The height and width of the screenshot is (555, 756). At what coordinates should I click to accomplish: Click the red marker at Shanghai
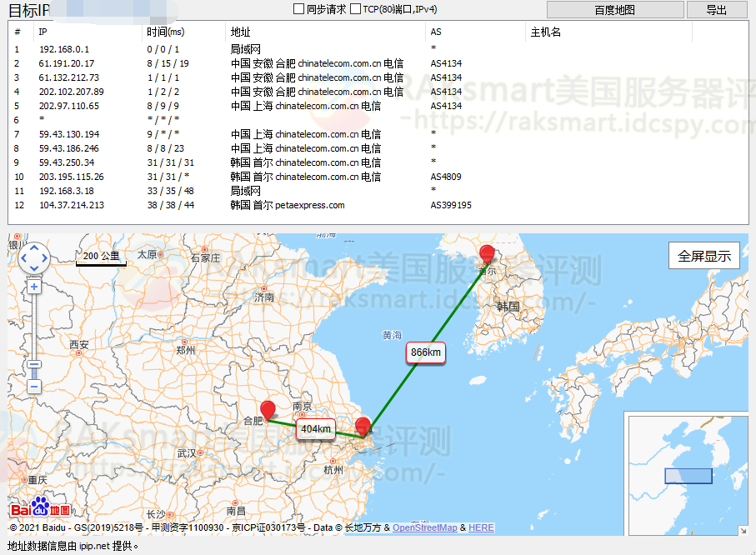[363, 427]
